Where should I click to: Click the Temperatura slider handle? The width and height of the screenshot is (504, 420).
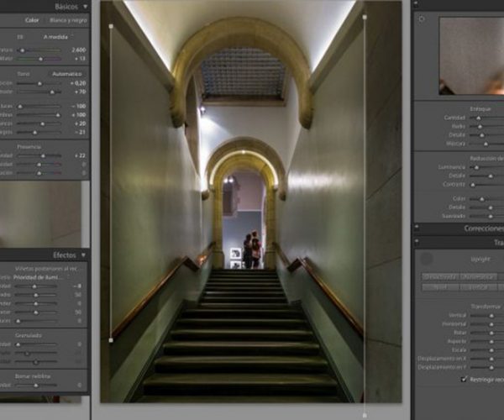pyautogui.click(x=22, y=50)
